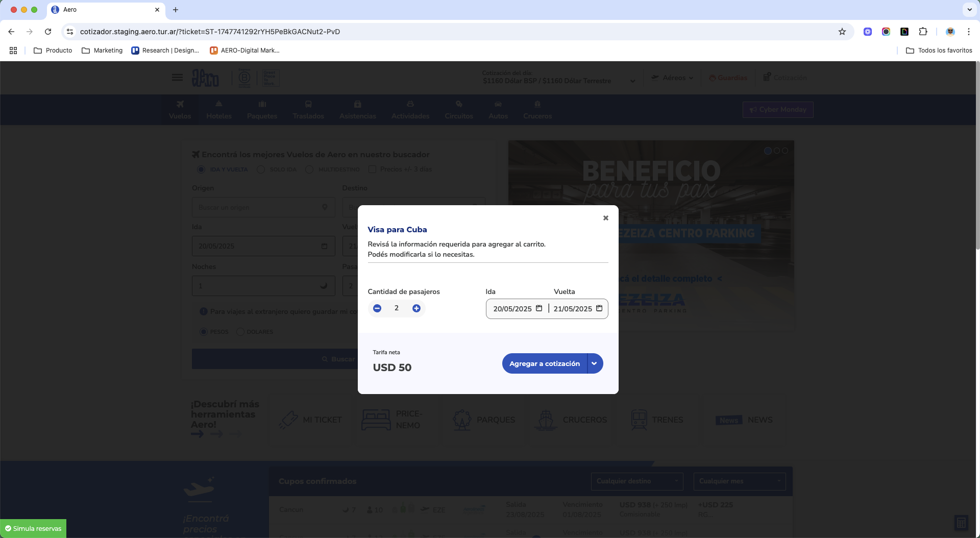Open Todos los favoritos folder
Screen dimensions: 980x538
pos(939,51)
